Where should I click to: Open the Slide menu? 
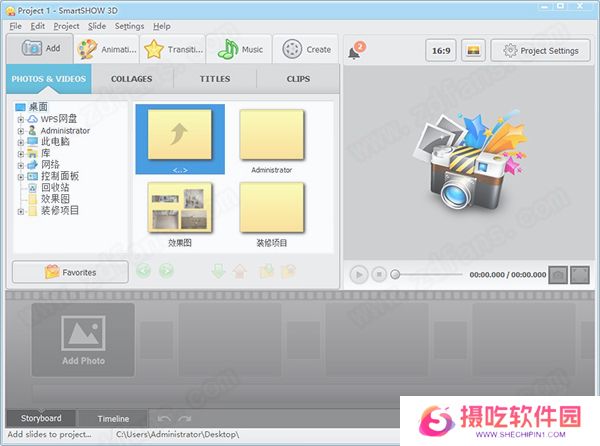click(x=97, y=26)
